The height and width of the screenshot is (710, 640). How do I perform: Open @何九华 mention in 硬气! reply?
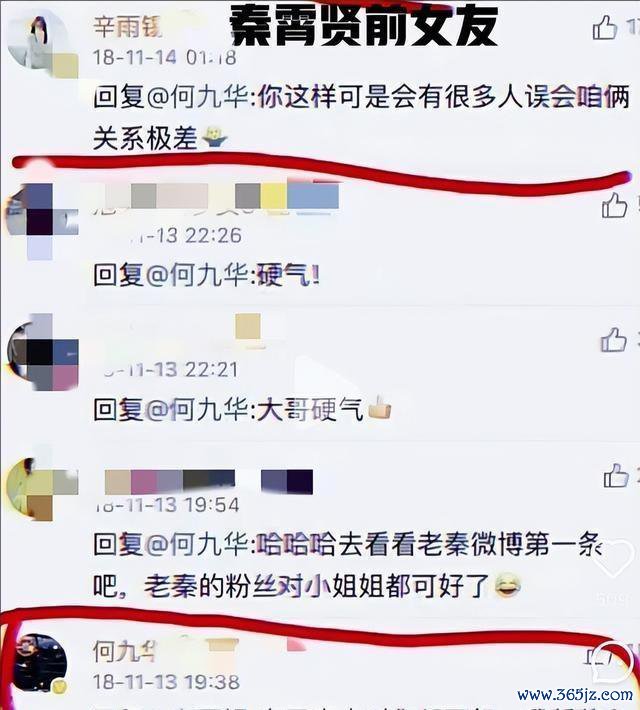pyautogui.click(x=198, y=275)
